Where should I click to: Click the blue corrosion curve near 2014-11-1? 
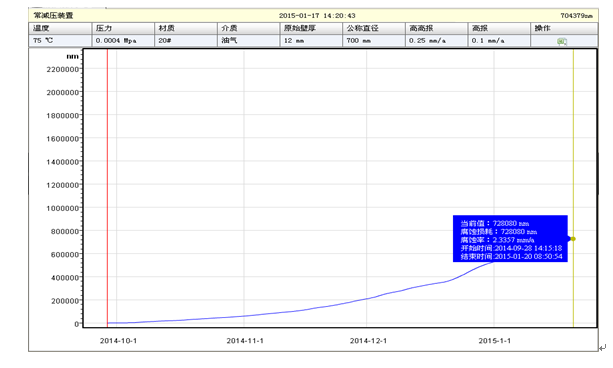(x=244, y=316)
